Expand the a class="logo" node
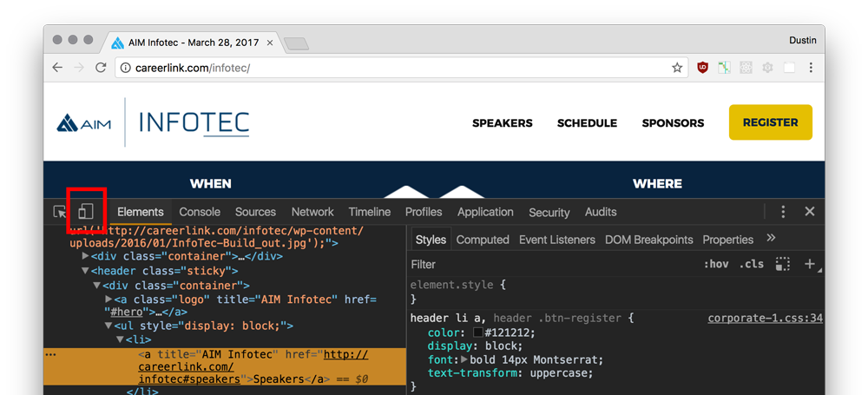Screen dimensions: 868x395 (108, 299)
